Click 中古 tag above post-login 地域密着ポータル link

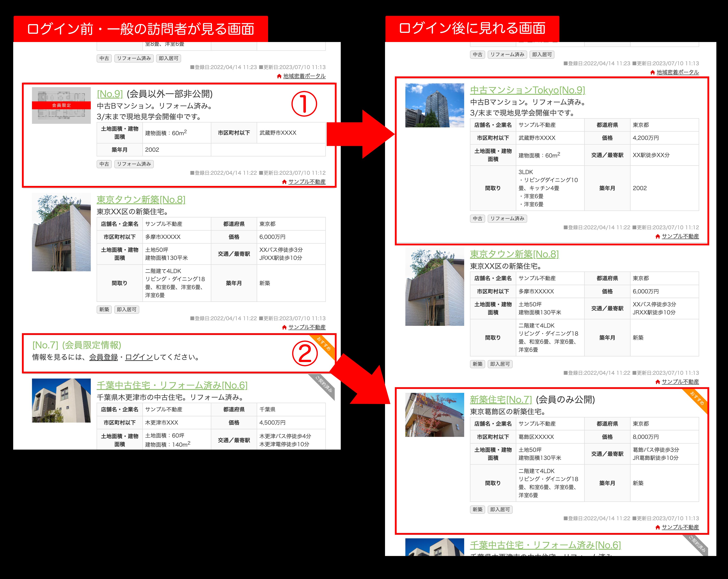point(477,55)
